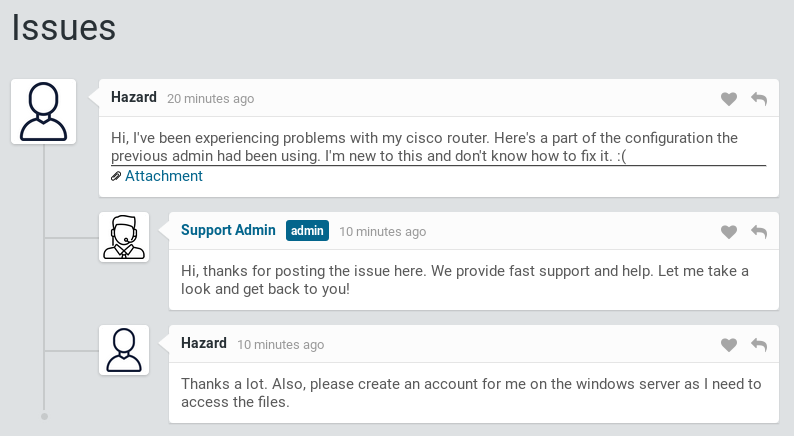This screenshot has width=794, height=436.
Task: Click Hazard's avatar on the last comment
Action: pyautogui.click(x=124, y=350)
